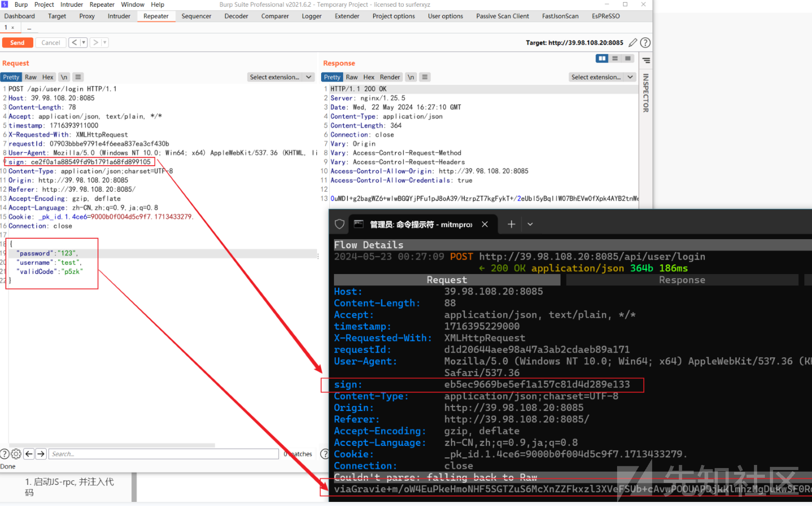Expand request Select extension dropdown
812x506 pixels.
tap(281, 77)
